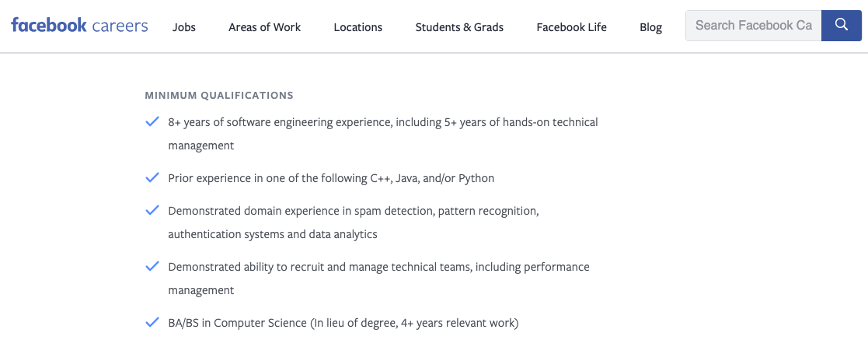Viewport: 868px width, 354px height.
Task: Click checkmark beside 8+ years software engineering
Action: [152, 122]
